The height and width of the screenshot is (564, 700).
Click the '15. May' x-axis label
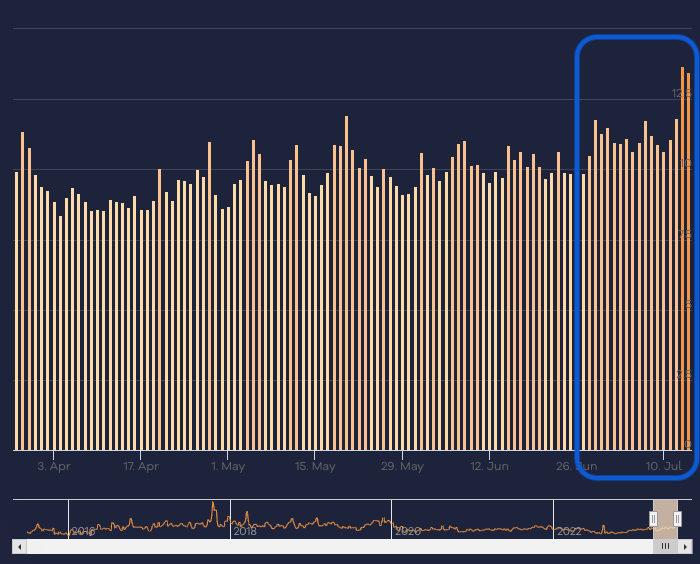coord(315,466)
